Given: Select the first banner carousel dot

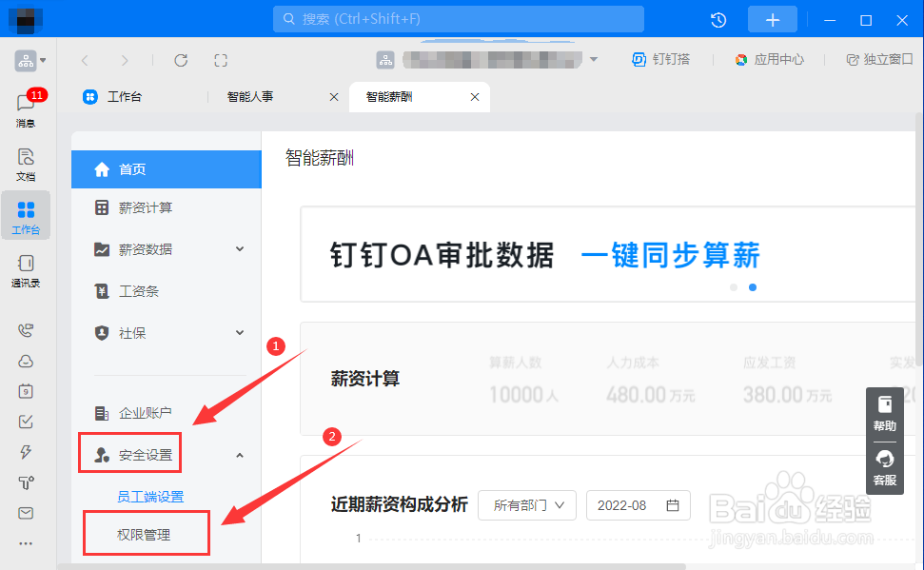Looking at the screenshot, I should (734, 287).
